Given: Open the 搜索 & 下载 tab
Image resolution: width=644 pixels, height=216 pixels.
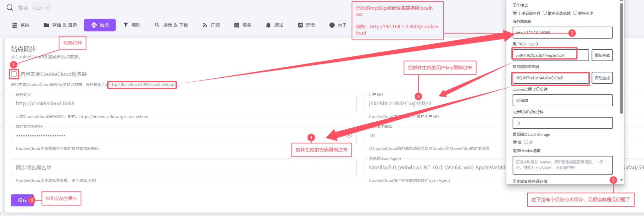Looking at the screenshot, I should [171, 25].
